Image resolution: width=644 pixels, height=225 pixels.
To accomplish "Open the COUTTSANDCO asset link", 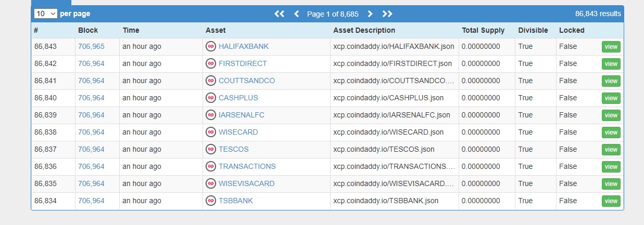I will pyautogui.click(x=247, y=81).
